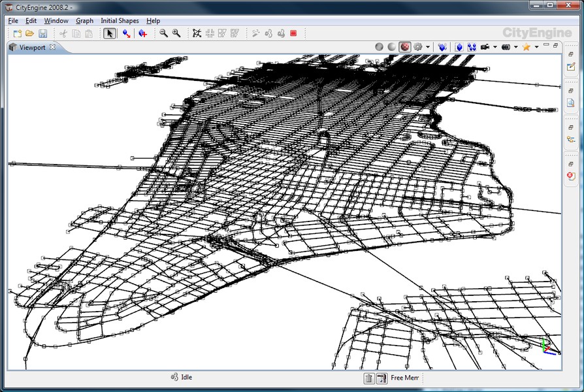The image size is (584, 392).
Task: Open the bookmarks star dropdown arrow
Action: (x=536, y=47)
